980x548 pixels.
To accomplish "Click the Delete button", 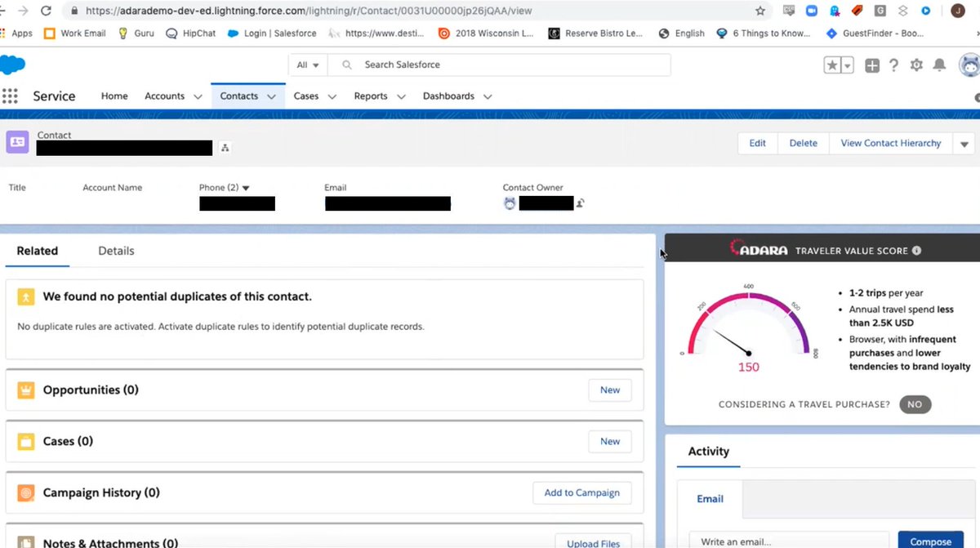I will tap(804, 144).
